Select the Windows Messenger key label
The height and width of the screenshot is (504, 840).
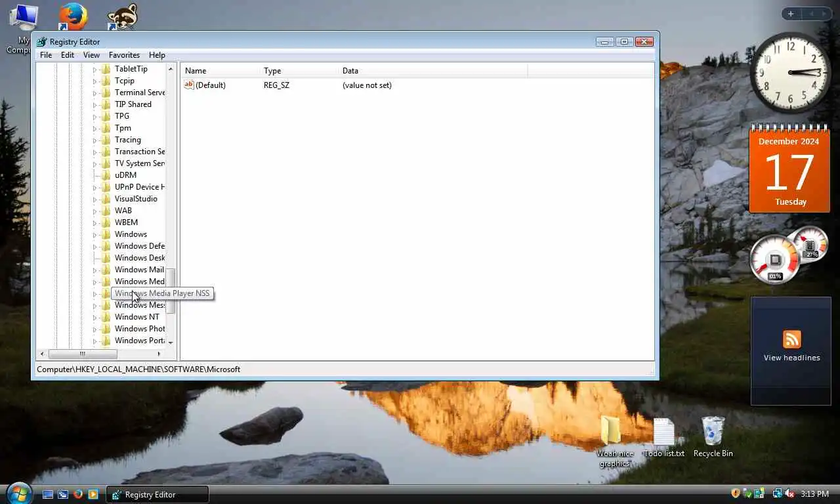[140, 305]
